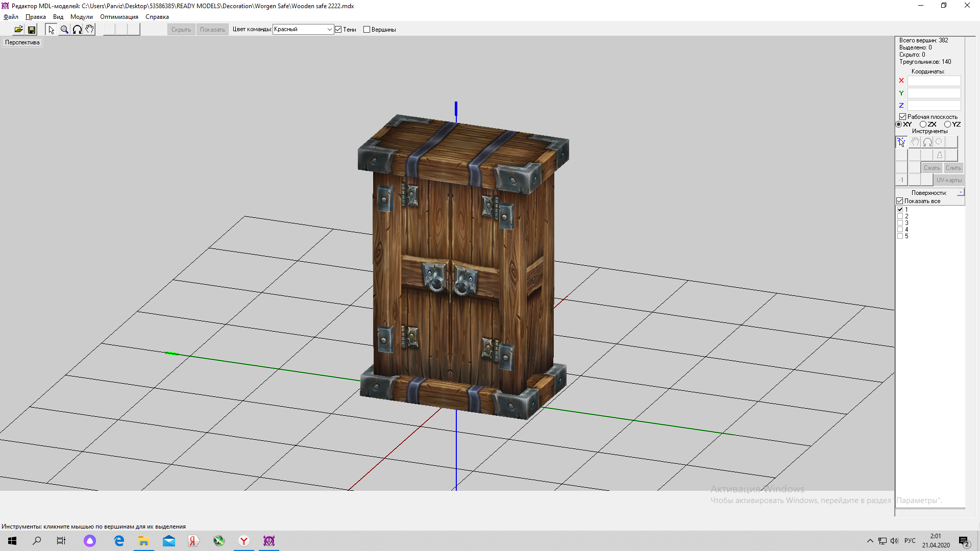Toggle the Тени shadows checkbox
The width and height of the screenshot is (980, 551).
(338, 30)
